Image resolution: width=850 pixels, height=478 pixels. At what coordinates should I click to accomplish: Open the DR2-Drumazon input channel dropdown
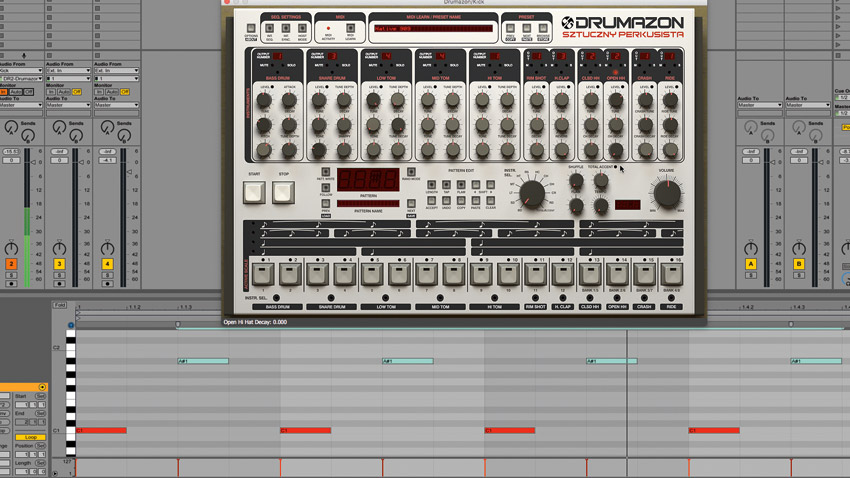[21, 79]
